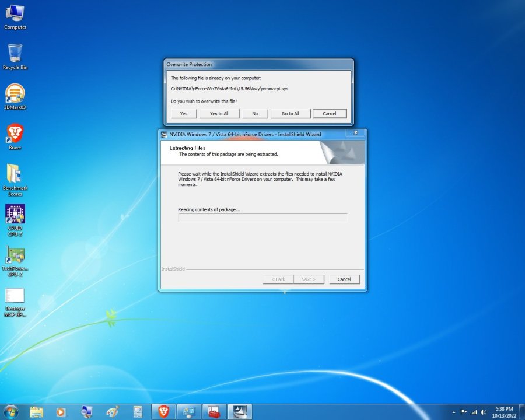Open the volume control in the system tray

(483, 412)
